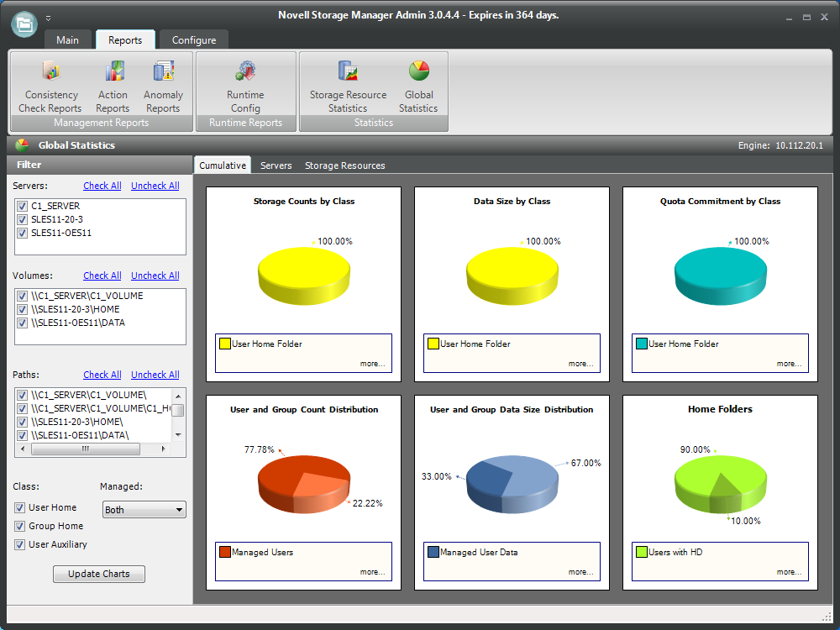Screen dimensions: 840x630
Task: Toggle the \\SLES11-OES11\DATA volume checkbox
Action: click(22, 323)
